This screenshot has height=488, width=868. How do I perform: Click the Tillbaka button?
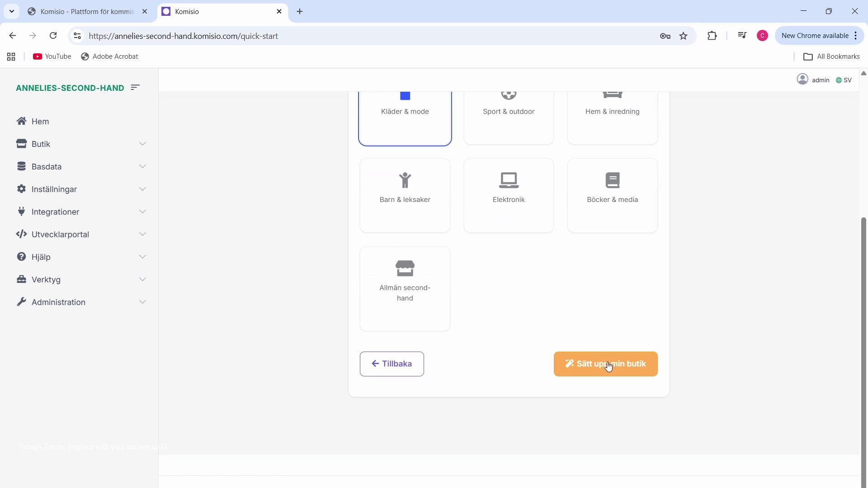click(392, 364)
